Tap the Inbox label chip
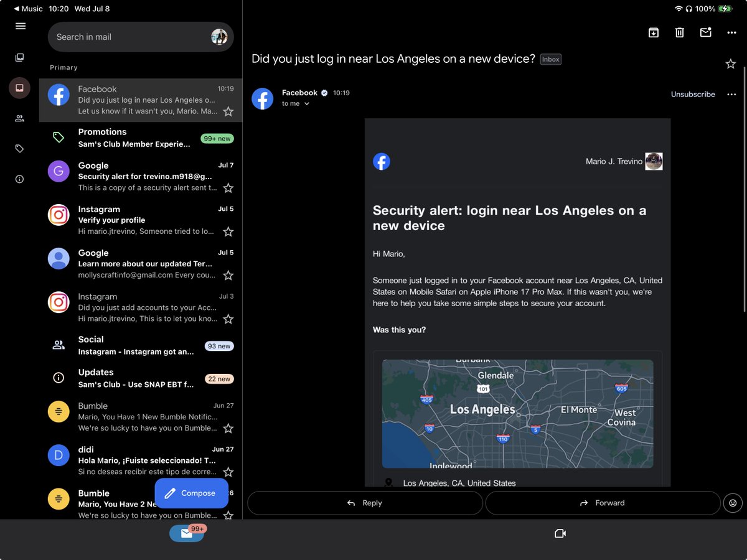The image size is (747, 560). pos(550,59)
